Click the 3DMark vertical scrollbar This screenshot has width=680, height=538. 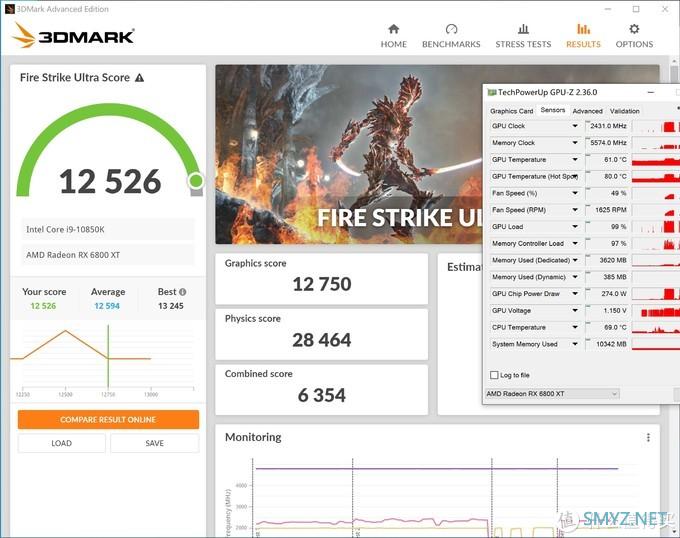click(x=673, y=295)
